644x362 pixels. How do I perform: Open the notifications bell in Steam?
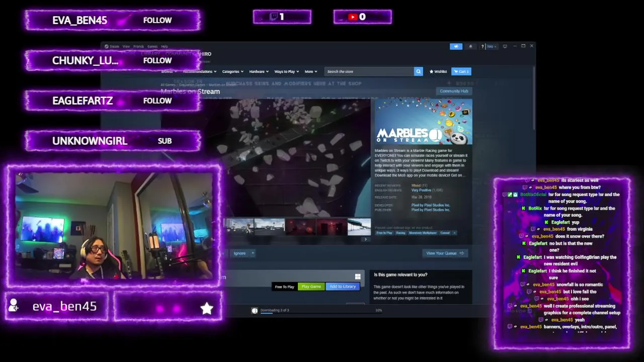[x=470, y=46]
